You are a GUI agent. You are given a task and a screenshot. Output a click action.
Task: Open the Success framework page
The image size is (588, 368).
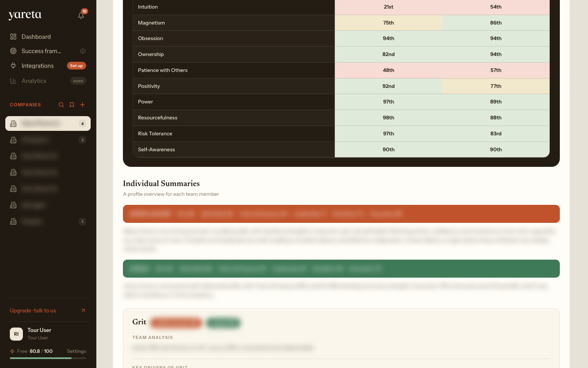[48, 51]
